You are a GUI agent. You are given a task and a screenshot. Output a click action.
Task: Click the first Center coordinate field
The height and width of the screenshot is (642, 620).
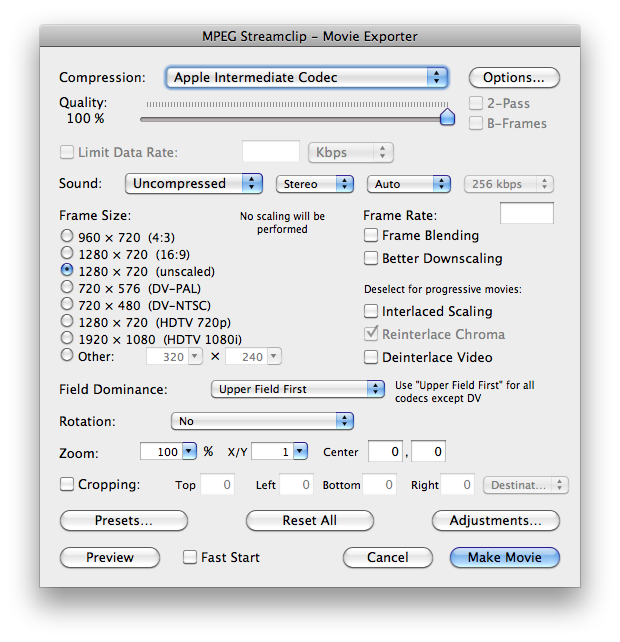click(x=385, y=451)
